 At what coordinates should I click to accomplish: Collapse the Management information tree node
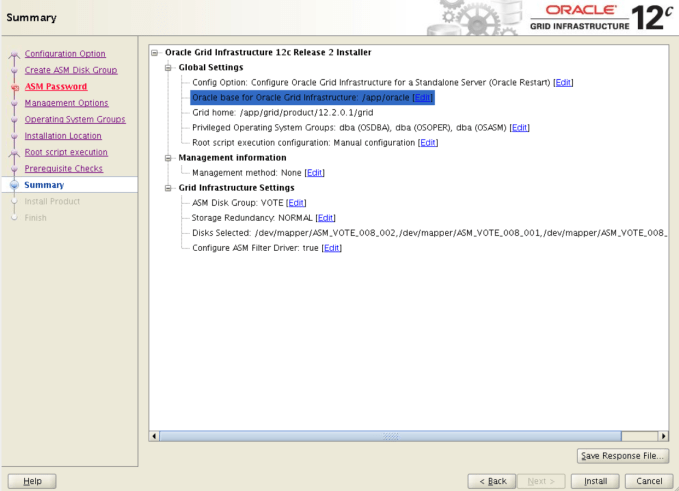click(169, 157)
